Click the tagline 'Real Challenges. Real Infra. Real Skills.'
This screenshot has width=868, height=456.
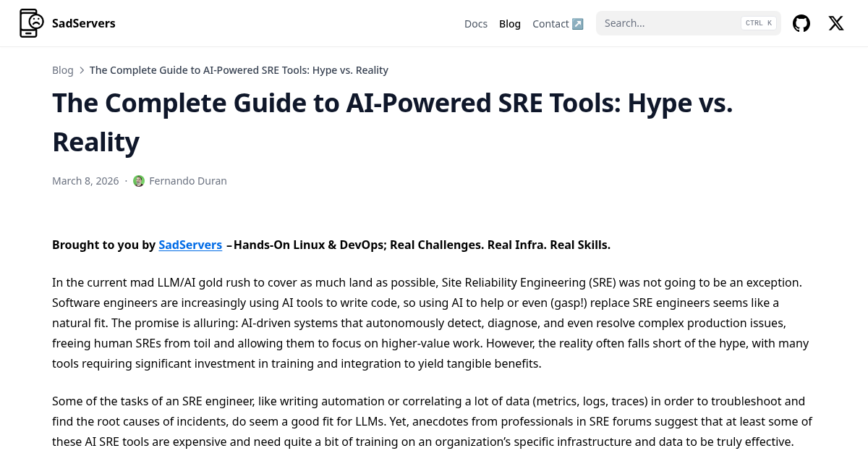tap(501, 245)
